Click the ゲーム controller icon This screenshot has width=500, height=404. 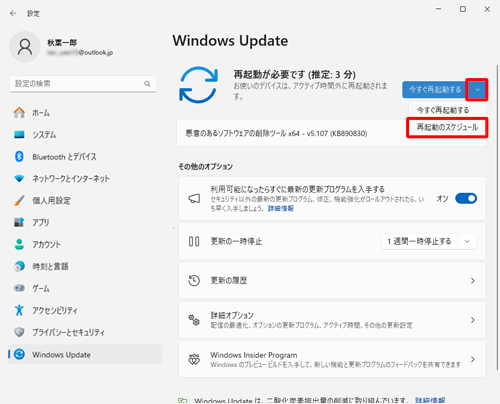[x=19, y=288]
